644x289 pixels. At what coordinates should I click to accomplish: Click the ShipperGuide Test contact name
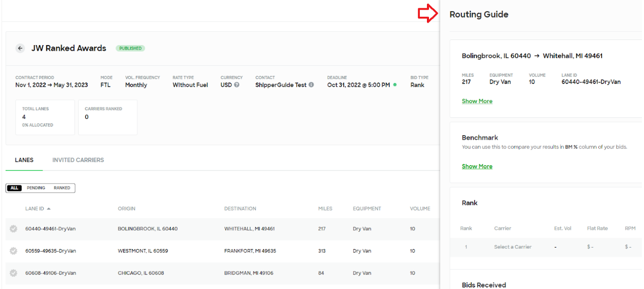pos(281,85)
